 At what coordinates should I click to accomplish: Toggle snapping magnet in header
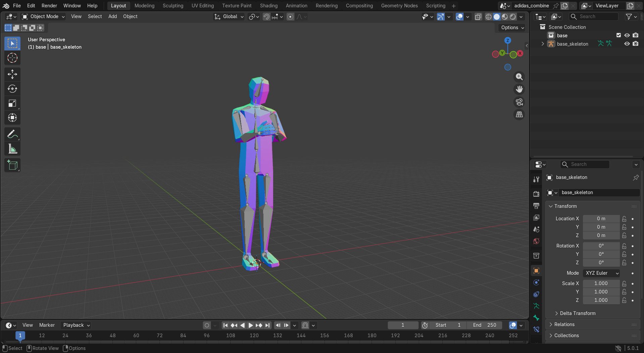(266, 17)
